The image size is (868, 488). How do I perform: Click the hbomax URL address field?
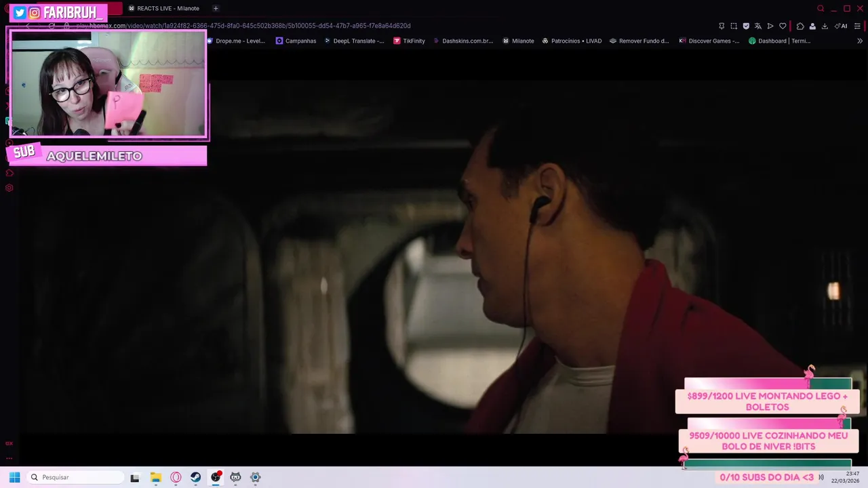click(x=243, y=26)
